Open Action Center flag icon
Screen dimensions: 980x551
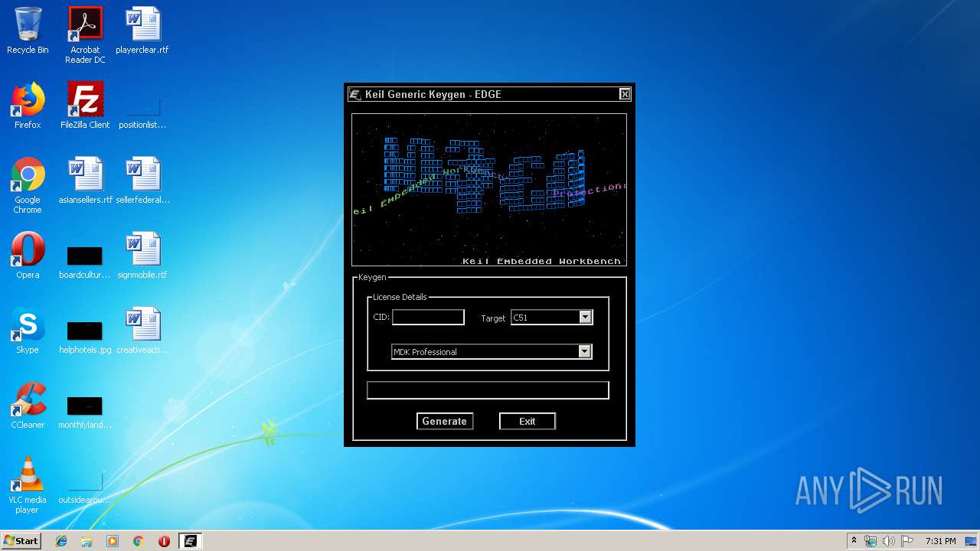click(907, 541)
